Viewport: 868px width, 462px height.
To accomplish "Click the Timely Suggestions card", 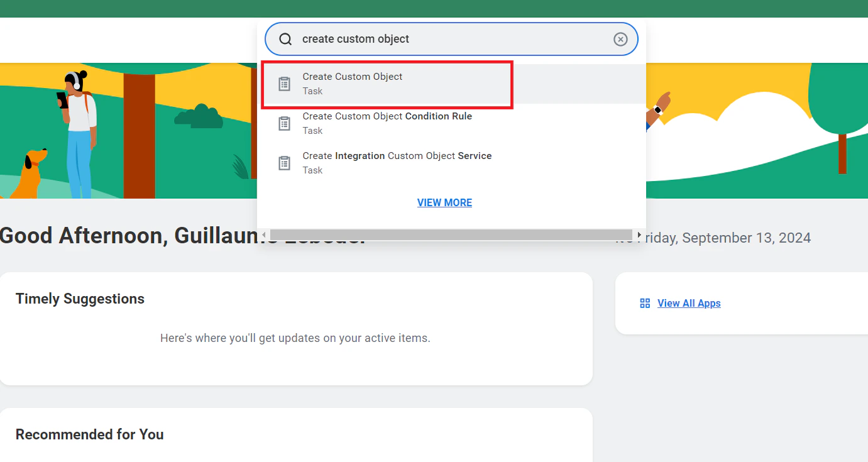I will 295,328.
